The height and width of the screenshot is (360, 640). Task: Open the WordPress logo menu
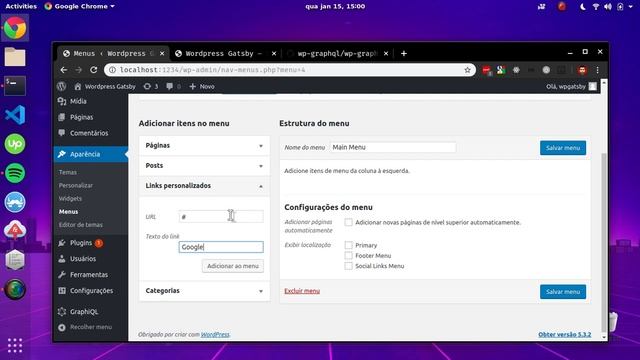click(62, 86)
